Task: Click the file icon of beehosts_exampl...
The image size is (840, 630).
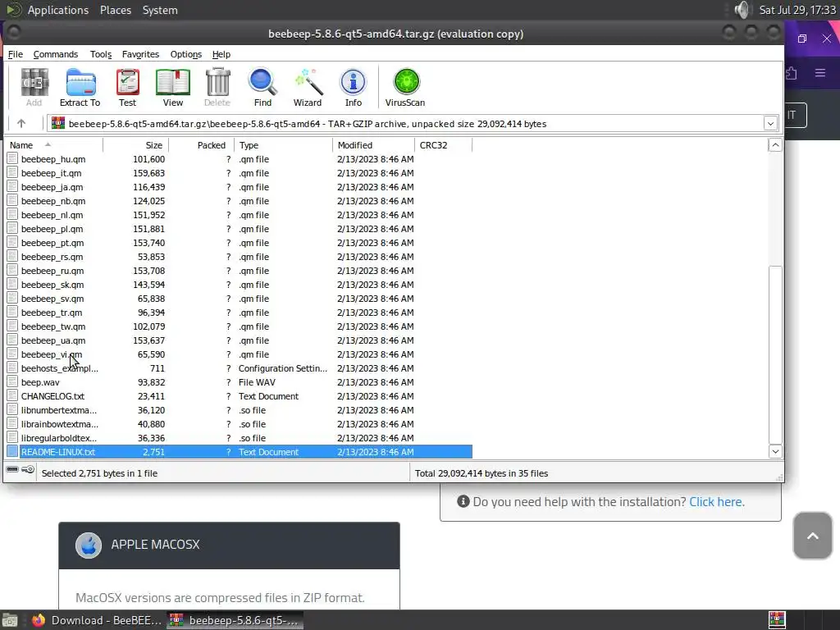Action: pos(12,368)
